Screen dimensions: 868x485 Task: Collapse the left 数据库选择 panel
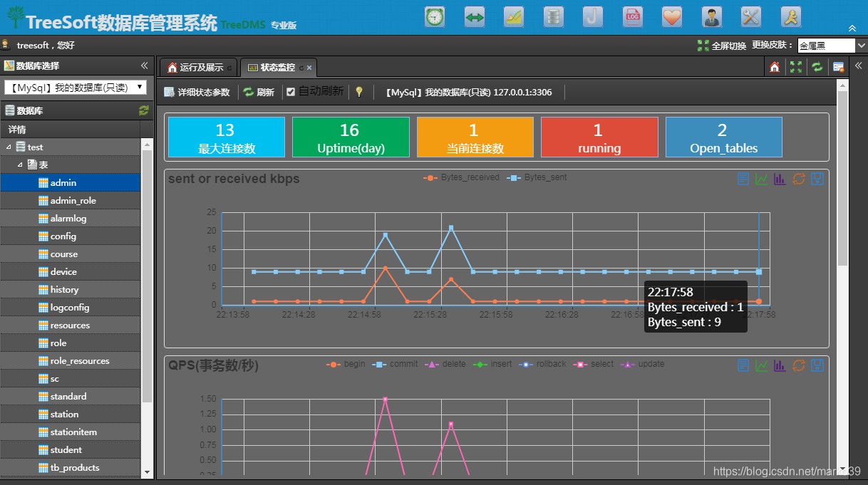click(x=144, y=66)
